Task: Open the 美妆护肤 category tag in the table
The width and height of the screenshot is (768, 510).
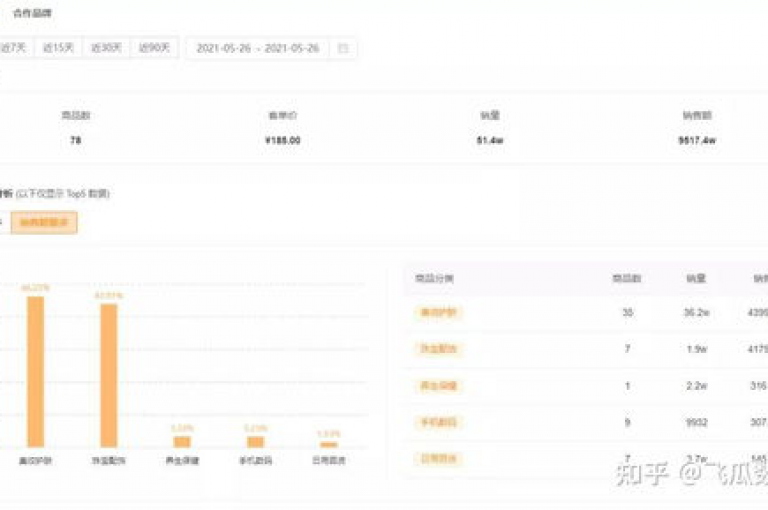Action: click(x=438, y=313)
